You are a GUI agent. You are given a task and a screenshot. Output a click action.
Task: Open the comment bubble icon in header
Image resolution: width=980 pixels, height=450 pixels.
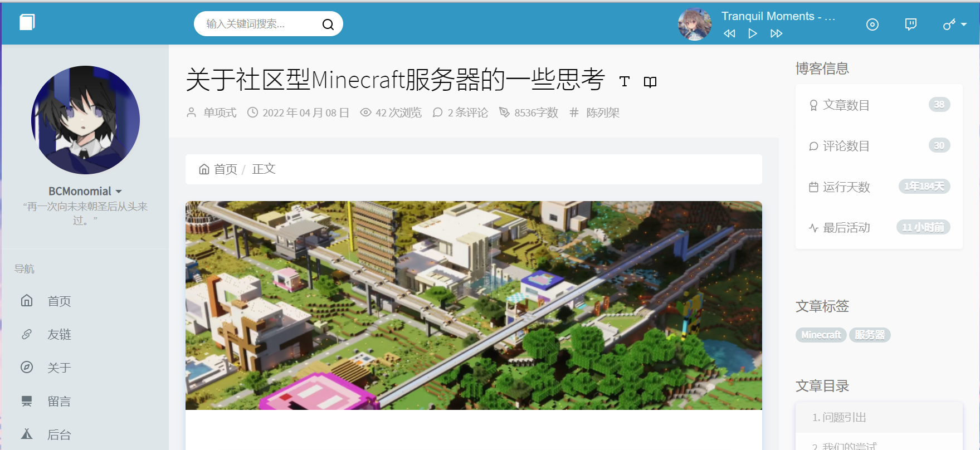coord(911,25)
